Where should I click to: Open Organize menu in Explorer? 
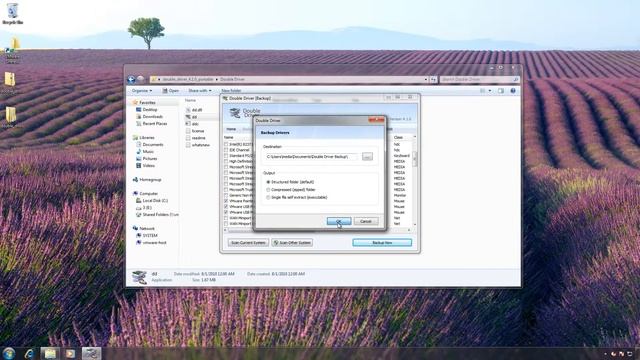142,91
